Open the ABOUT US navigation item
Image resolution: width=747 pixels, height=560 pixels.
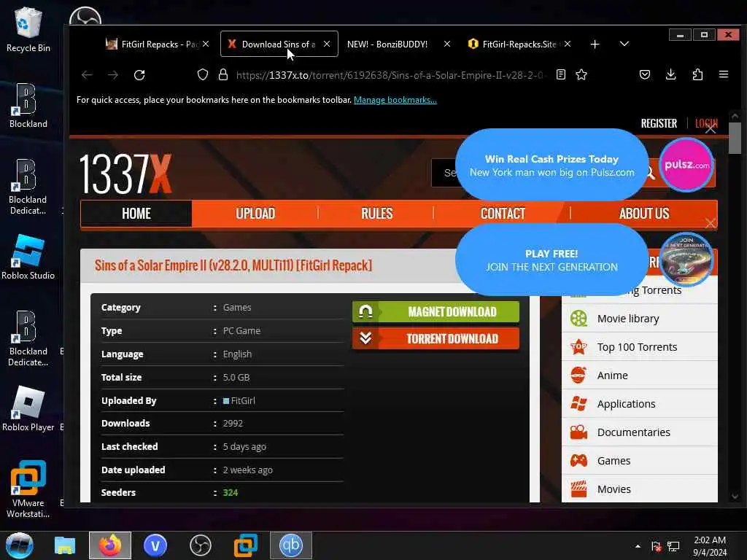644,214
